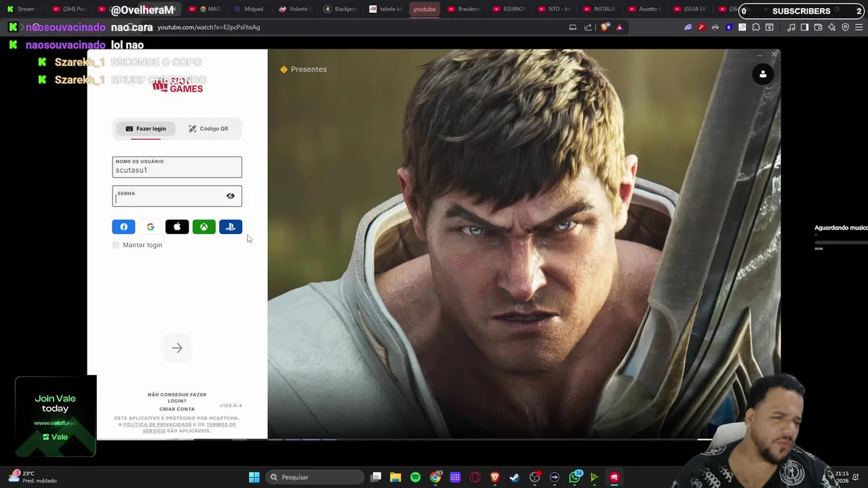Switch to the Brasileiro browser tab
The image size is (868, 488).
(x=464, y=9)
